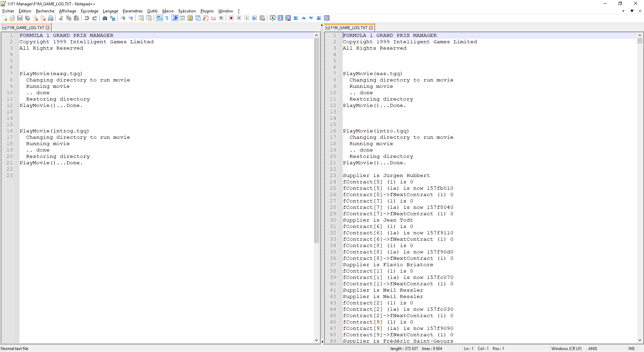
Task: Open the Édition menu
Action: pyautogui.click(x=25, y=11)
